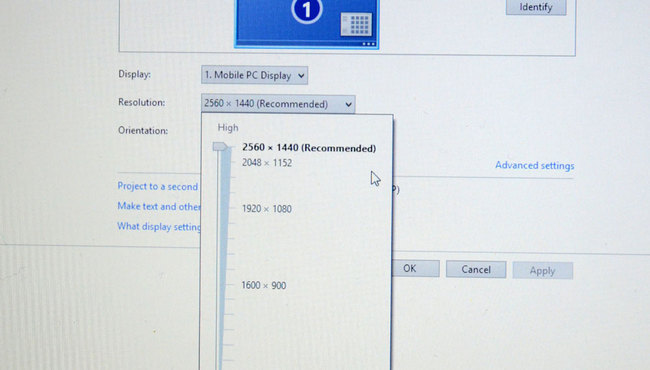Open the Project to a second screen link
Image resolution: width=650 pixels, height=370 pixels.
pos(158,186)
